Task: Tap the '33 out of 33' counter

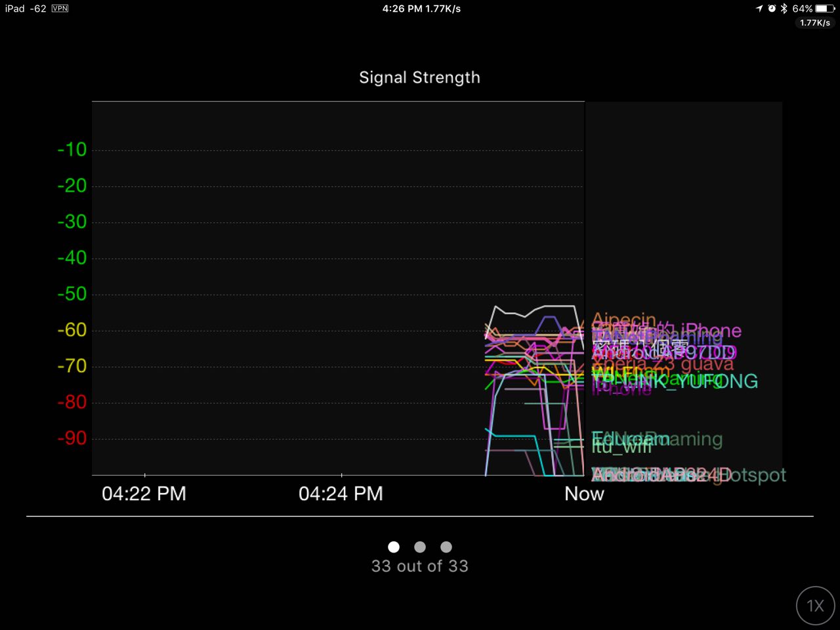Action: (420, 566)
